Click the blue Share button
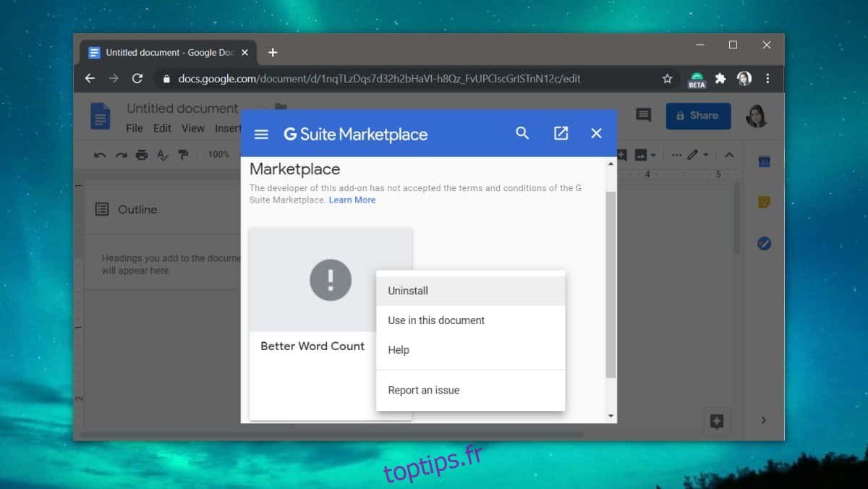868x489 pixels. 698,116
